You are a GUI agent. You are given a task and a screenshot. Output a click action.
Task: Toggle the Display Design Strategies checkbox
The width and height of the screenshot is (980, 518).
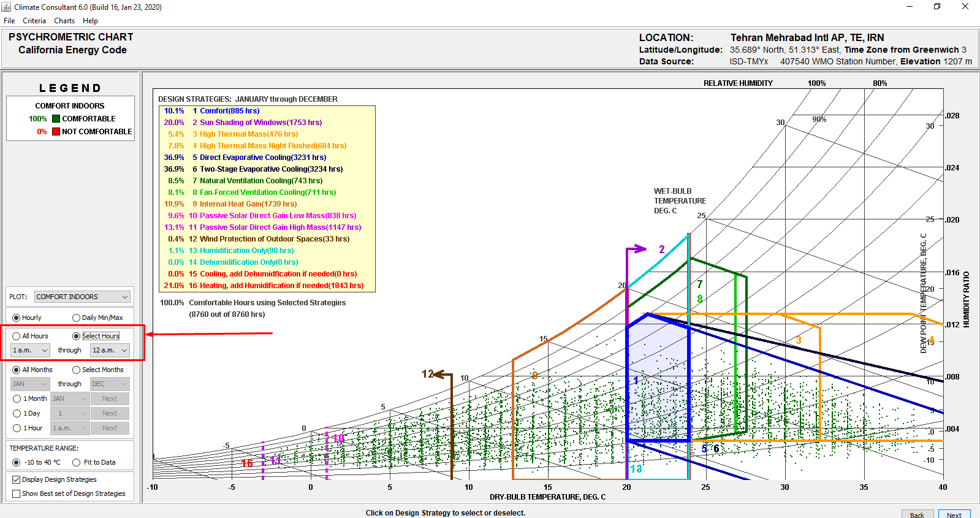pos(17,479)
